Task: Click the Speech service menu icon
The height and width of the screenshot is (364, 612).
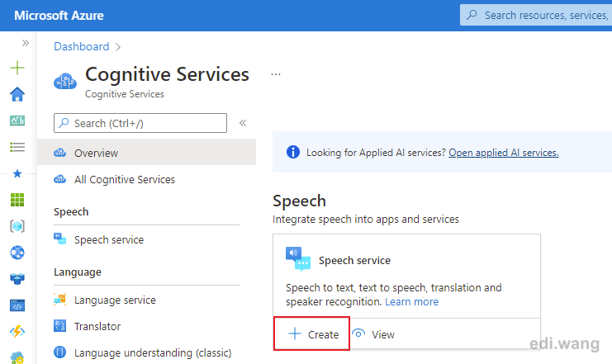Action: point(59,239)
